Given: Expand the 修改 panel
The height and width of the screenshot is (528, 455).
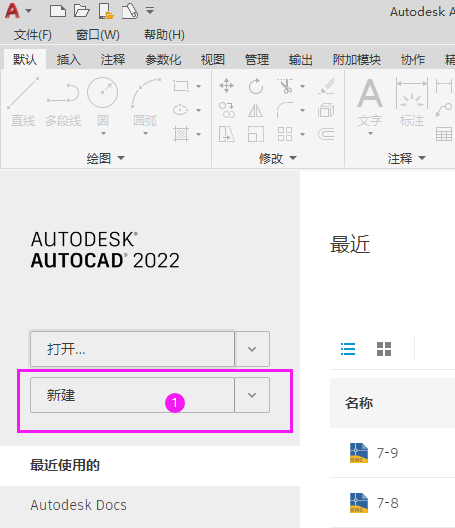Looking at the screenshot, I should (278, 158).
